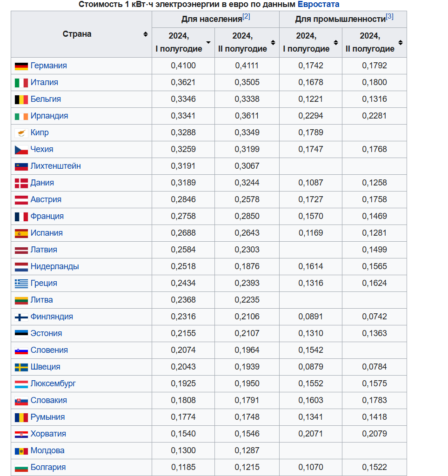
Task: Sort by household 2024 II полугодие column
Action: click(273, 43)
